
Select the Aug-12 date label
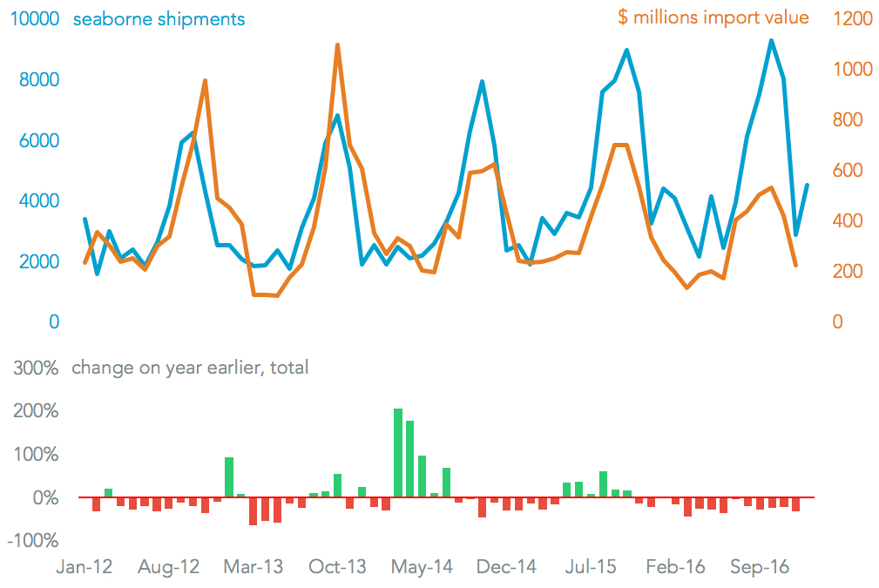coord(169,567)
